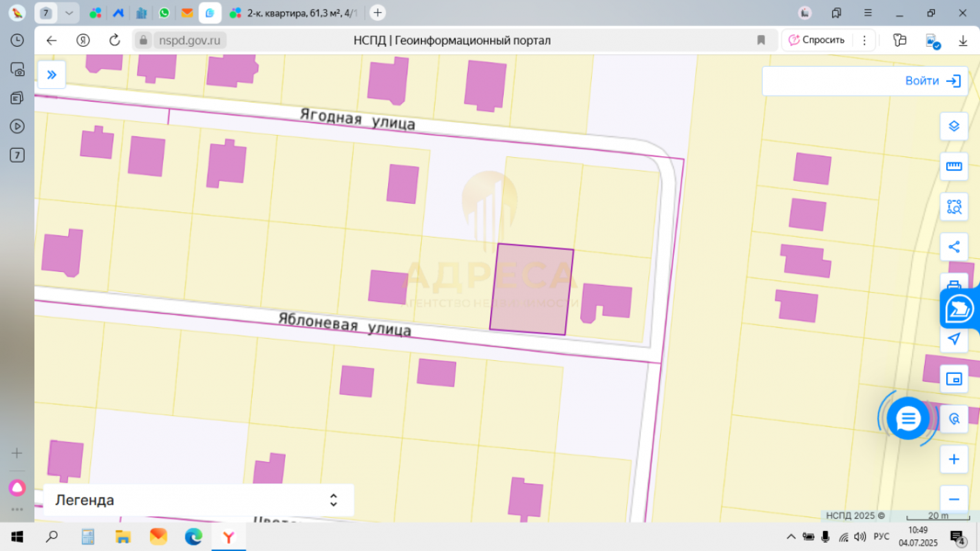
Task: Reload the page
Action: pyautogui.click(x=115, y=41)
